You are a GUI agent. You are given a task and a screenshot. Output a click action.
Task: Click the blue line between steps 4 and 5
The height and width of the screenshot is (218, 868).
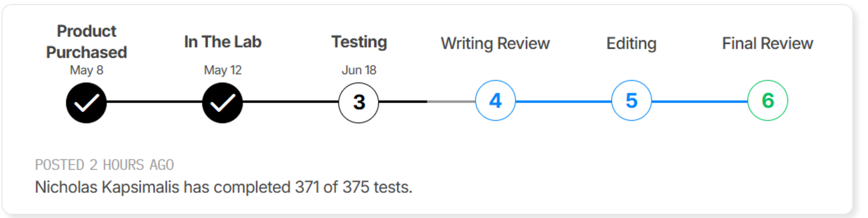coord(563,101)
